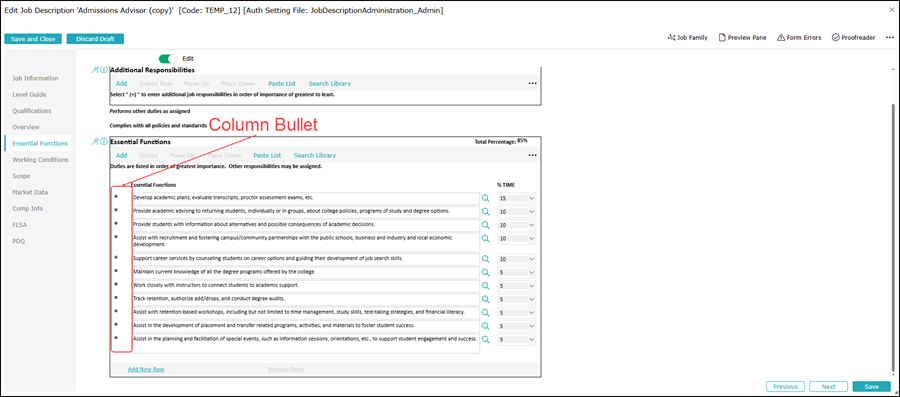Click Add New Row link
Image resolution: width=900 pixels, height=397 pixels.
pos(146,369)
